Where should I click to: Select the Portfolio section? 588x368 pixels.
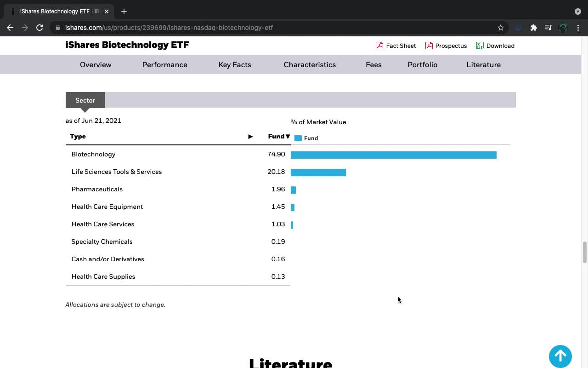(423, 65)
